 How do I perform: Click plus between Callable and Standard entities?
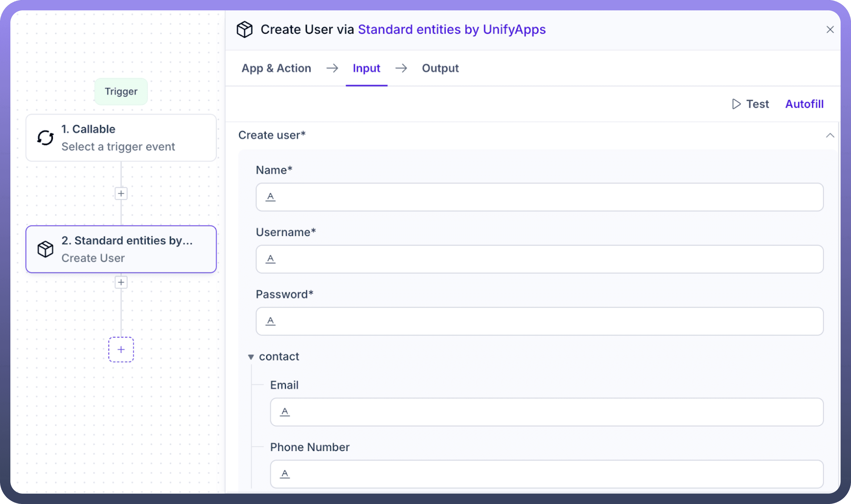tap(121, 194)
